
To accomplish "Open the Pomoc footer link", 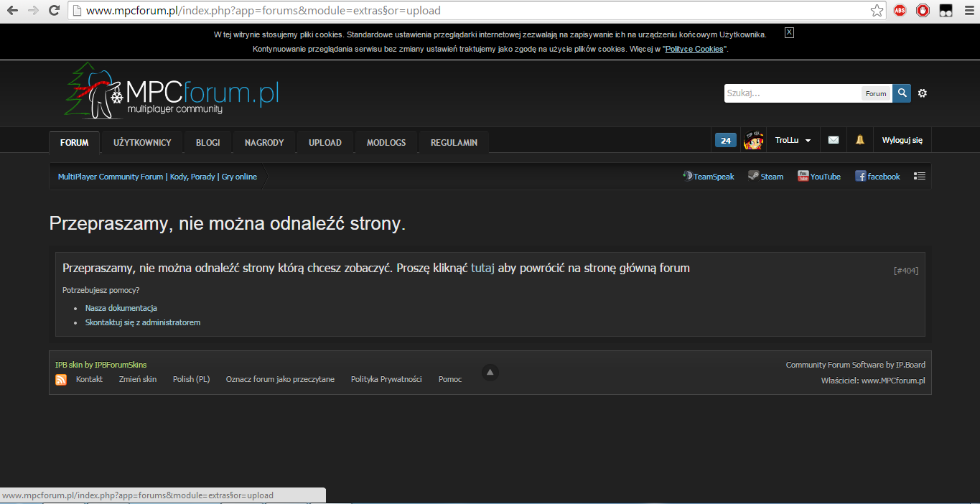I will tap(450, 379).
